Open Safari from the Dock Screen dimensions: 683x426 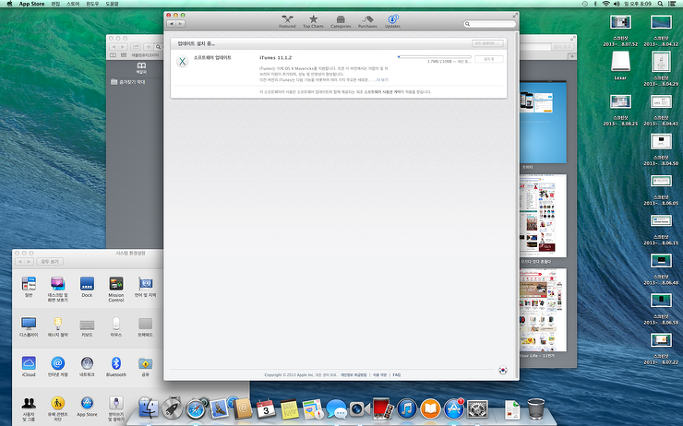tap(195, 409)
